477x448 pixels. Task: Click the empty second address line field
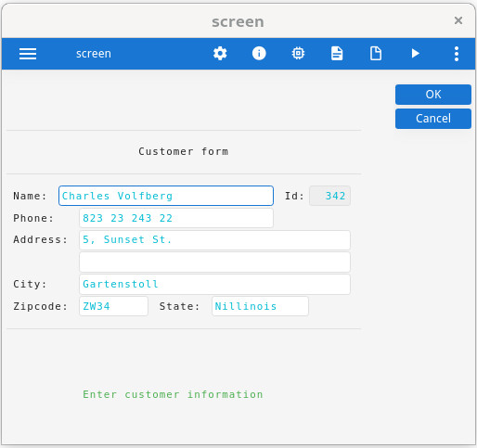[x=214, y=262]
